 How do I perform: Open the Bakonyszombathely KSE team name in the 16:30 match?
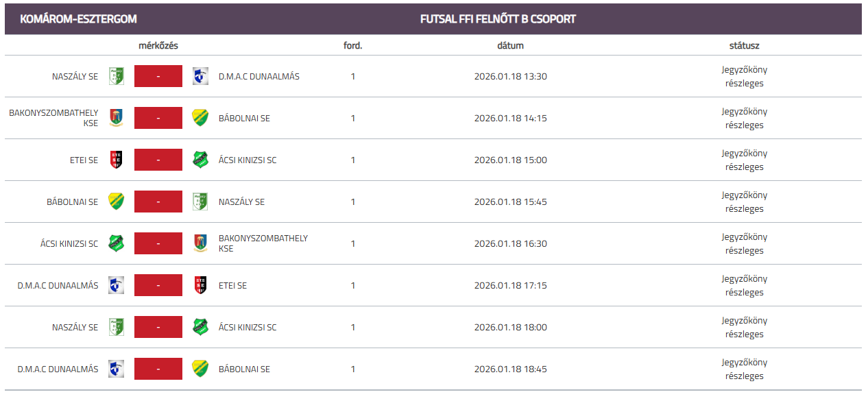tap(263, 243)
